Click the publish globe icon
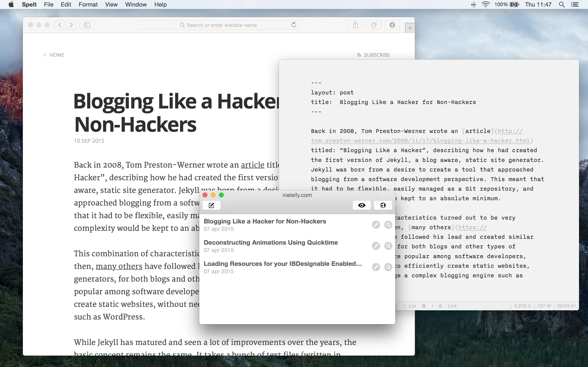 click(383, 205)
